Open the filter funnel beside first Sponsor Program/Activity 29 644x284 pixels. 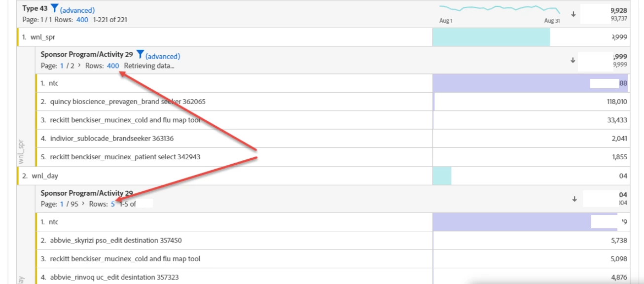[140, 54]
